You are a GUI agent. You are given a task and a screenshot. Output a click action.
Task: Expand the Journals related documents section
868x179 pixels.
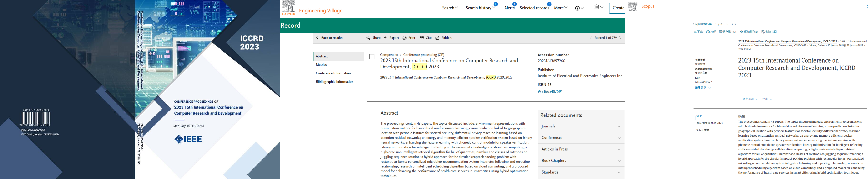click(581, 126)
